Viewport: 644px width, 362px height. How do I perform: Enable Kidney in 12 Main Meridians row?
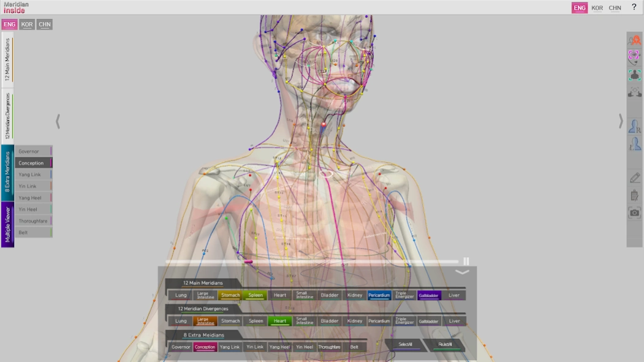click(x=354, y=295)
